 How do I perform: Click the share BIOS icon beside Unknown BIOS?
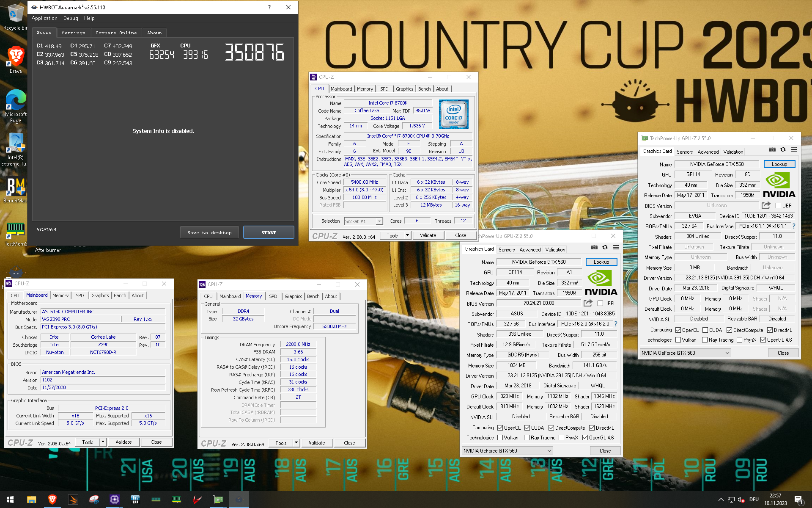766,205
